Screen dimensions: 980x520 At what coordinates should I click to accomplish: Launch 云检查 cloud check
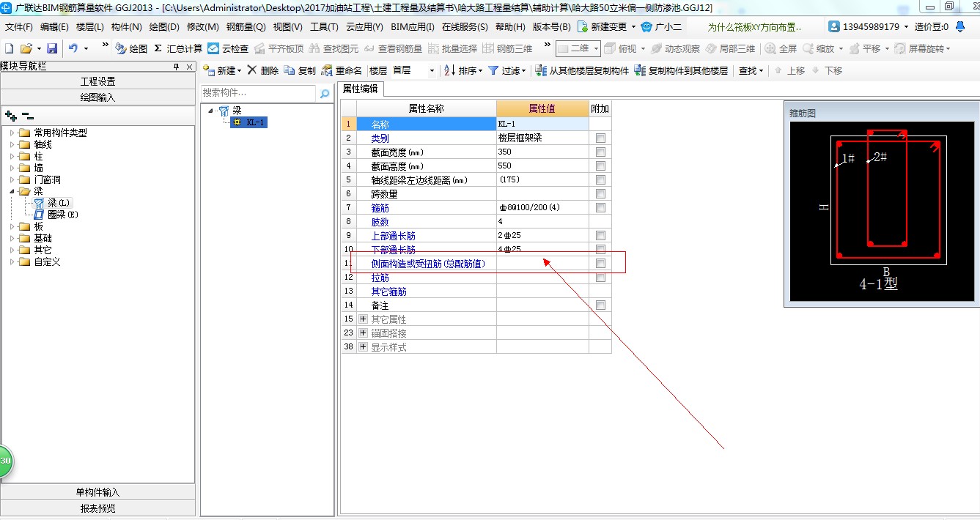tap(228, 48)
